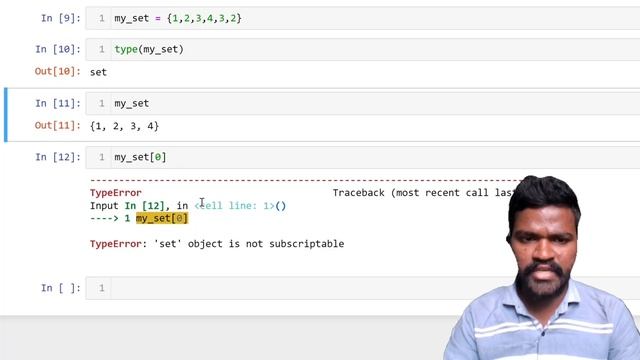Select the type(my_set) code cell
Screen dimensions: 640x360
[x=362, y=49]
